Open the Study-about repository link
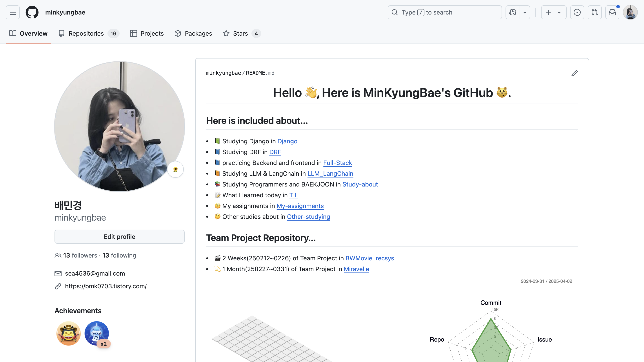The width and height of the screenshot is (644, 362). [360, 184]
